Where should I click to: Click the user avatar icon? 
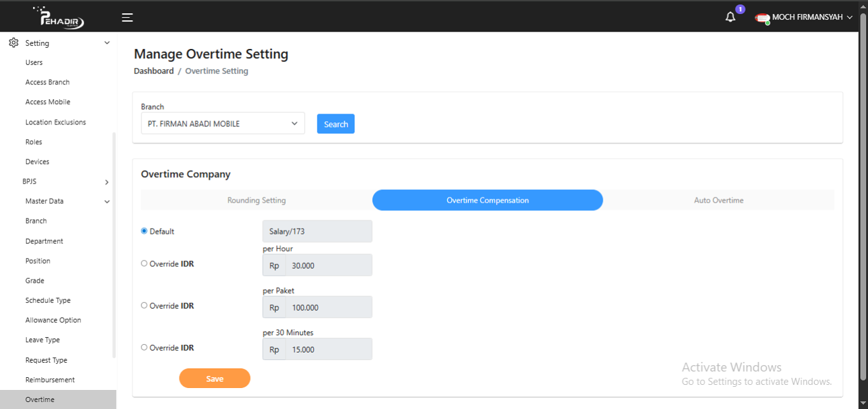click(762, 18)
